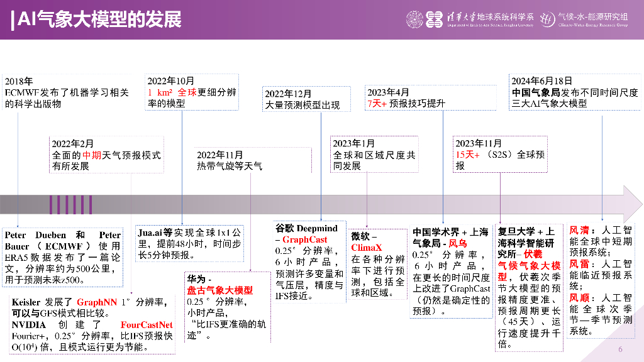Expand the 复旦大学 伏羲 model details box
The height and width of the screenshot is (362, 644).
(x=529, y=289)
